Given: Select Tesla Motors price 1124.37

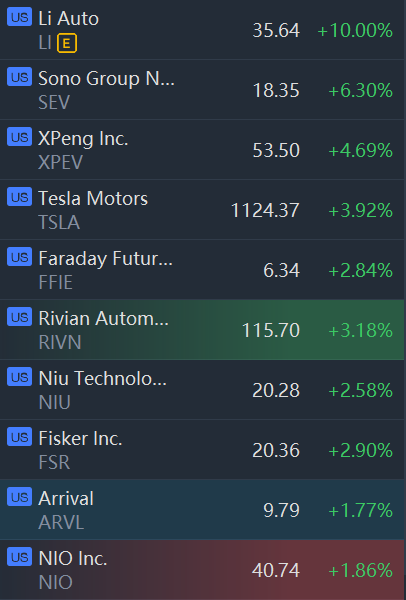Looking at the screenshot, I should tap(265, 210).
